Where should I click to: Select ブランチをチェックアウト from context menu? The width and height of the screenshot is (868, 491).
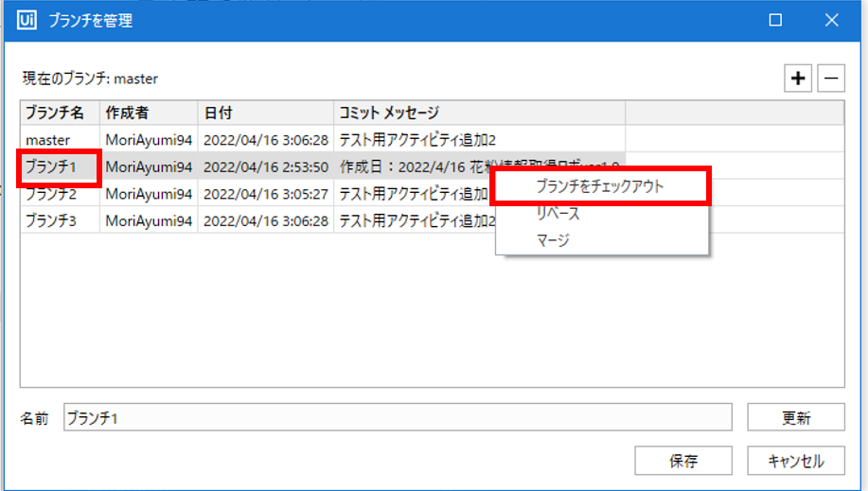[x=599, y=186]
